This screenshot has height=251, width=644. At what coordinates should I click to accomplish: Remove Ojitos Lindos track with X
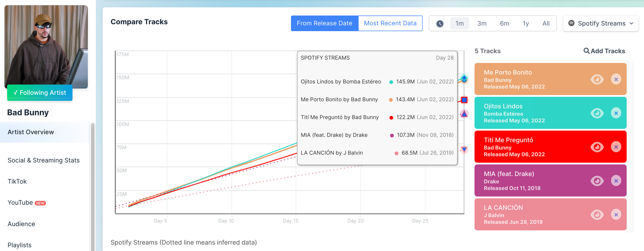click(x=616, y=113)
